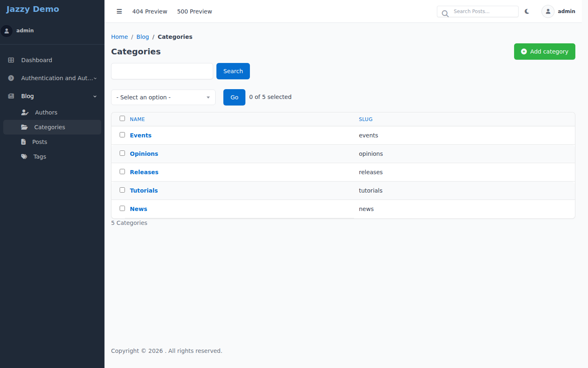
Task: Click the Blog breadcrumb link
Action: (x=143, y=37)
